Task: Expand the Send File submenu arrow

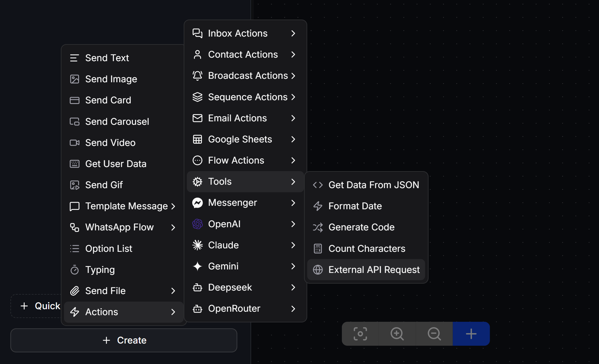Action: pos(173,291)
